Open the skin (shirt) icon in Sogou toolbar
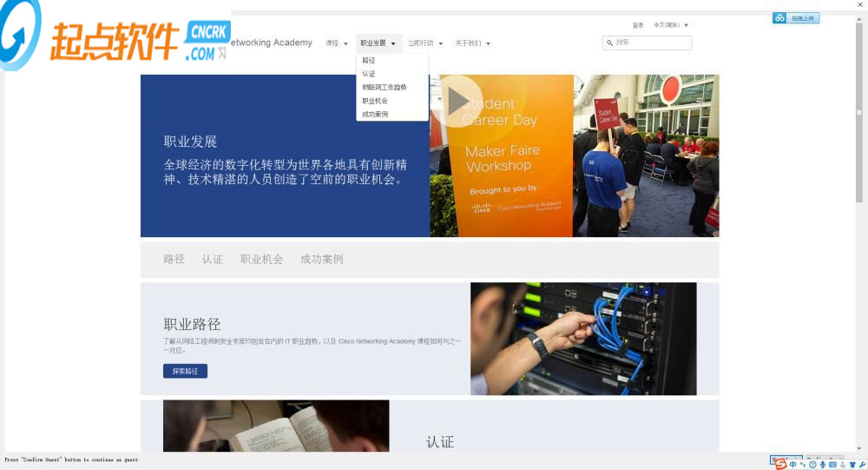This screenshot has height=470, width=868. click(852, 465)
